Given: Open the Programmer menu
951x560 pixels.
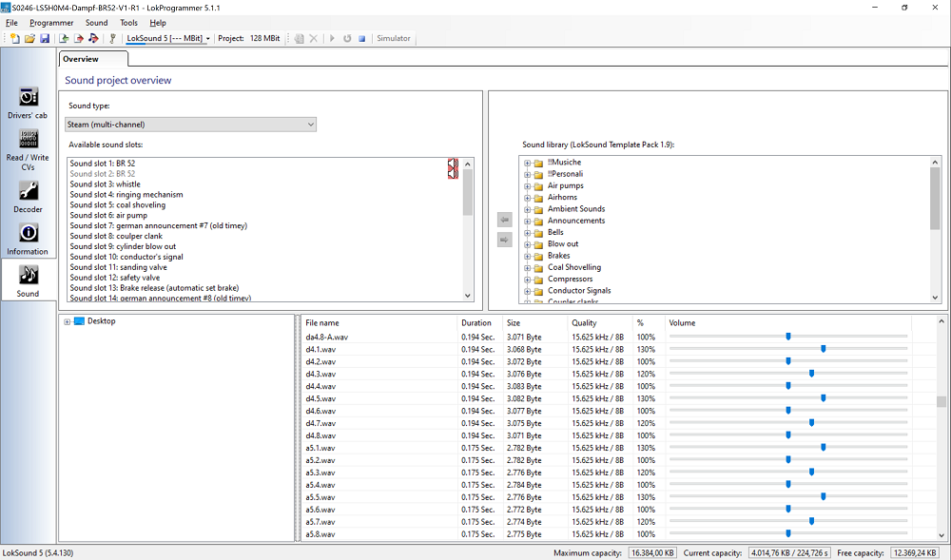Looking at the screenshot, I should click(51, 23).
